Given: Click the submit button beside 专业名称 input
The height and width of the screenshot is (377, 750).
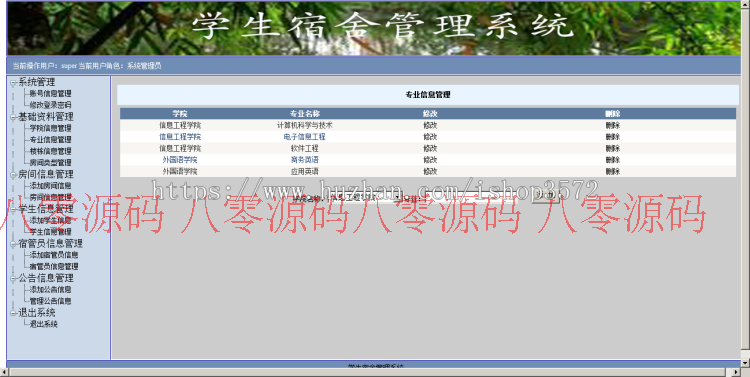Looking at the screenshot, I should pyautogui.click(x=545, y=197).
